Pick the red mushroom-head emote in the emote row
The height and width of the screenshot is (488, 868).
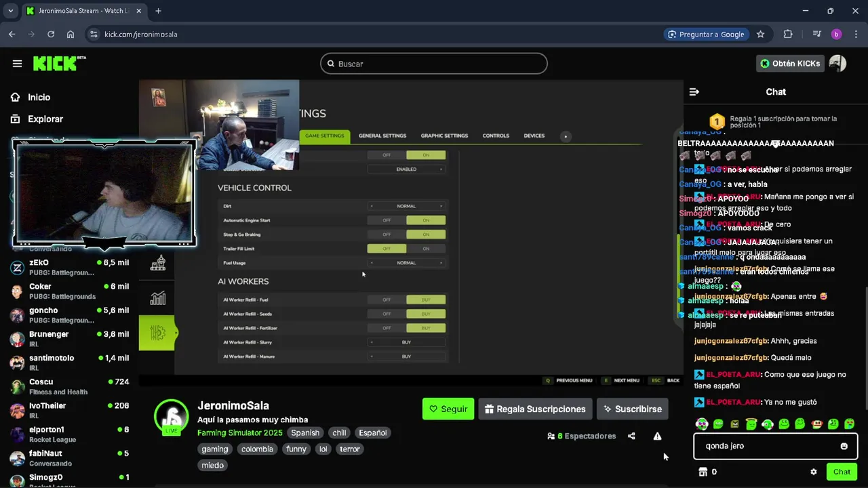816,424
